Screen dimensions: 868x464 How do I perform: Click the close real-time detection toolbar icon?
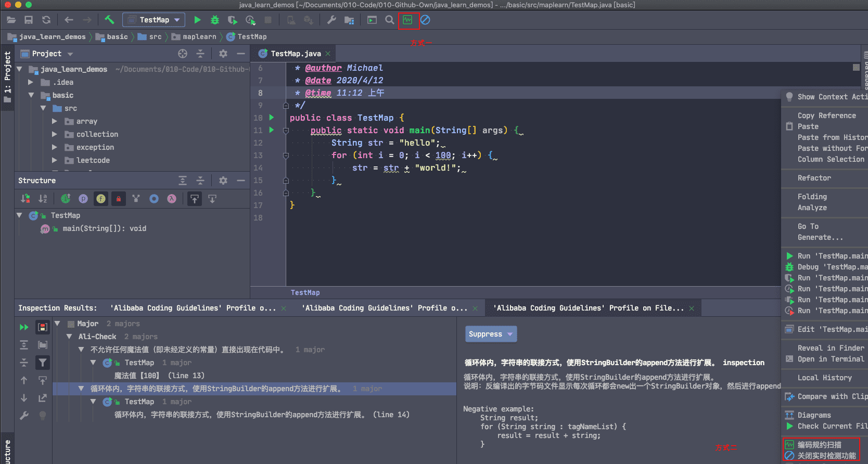[x=425, y=20]
